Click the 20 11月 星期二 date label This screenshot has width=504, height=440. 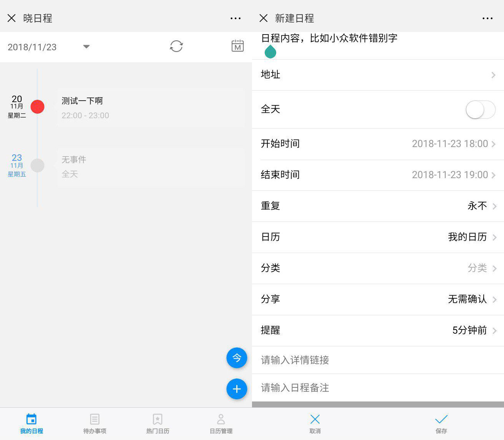pos(17,107)
